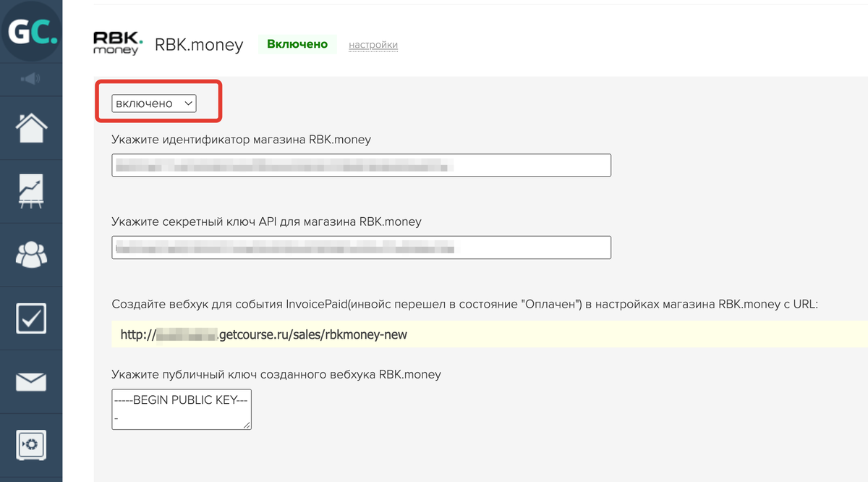Screen dimensions: 868x482
Task: Click the green 'Включено' status badge
Action: 297,44
